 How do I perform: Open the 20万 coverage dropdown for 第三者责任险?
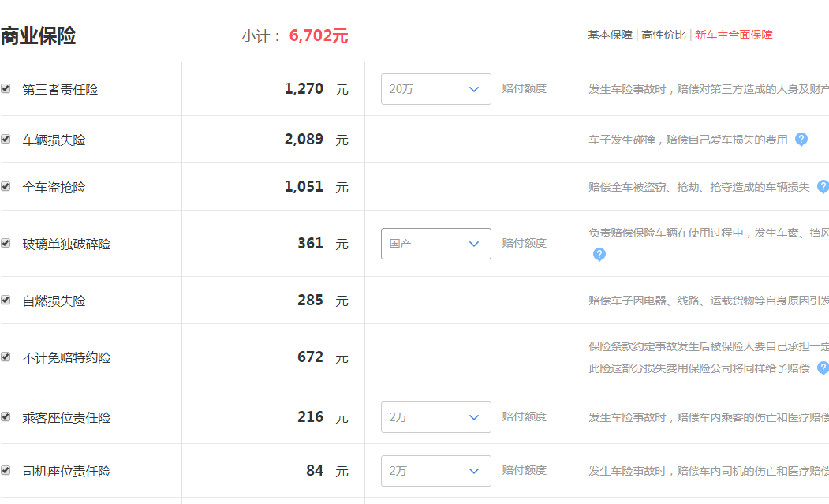point(435,89)
